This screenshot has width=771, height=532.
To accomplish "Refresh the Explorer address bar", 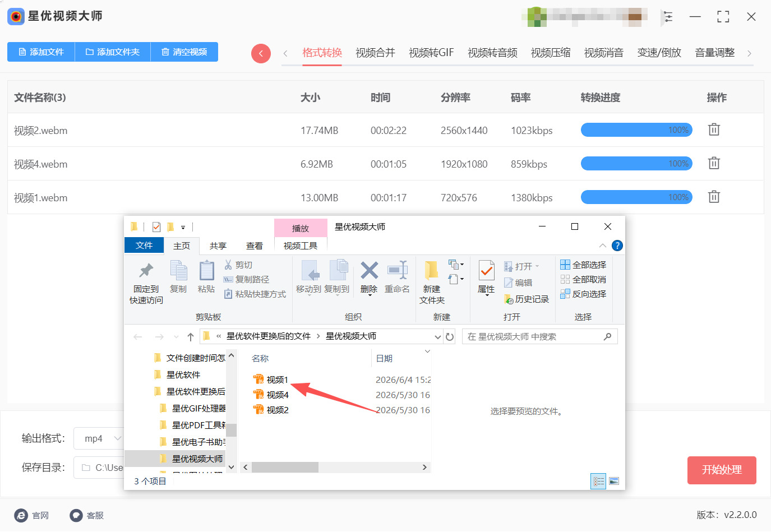I will click(450, 336).
